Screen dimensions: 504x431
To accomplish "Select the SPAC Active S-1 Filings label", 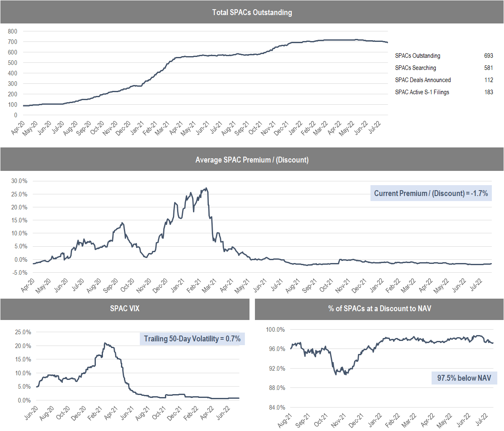I will (422, 92).
